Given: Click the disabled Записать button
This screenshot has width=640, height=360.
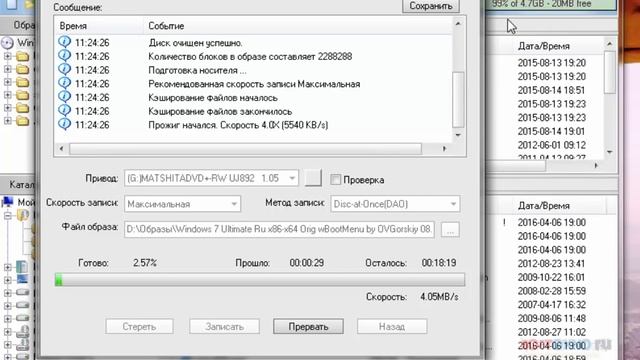Looking at the screenshot, I should pyautogui.click(x=224, y=327).
